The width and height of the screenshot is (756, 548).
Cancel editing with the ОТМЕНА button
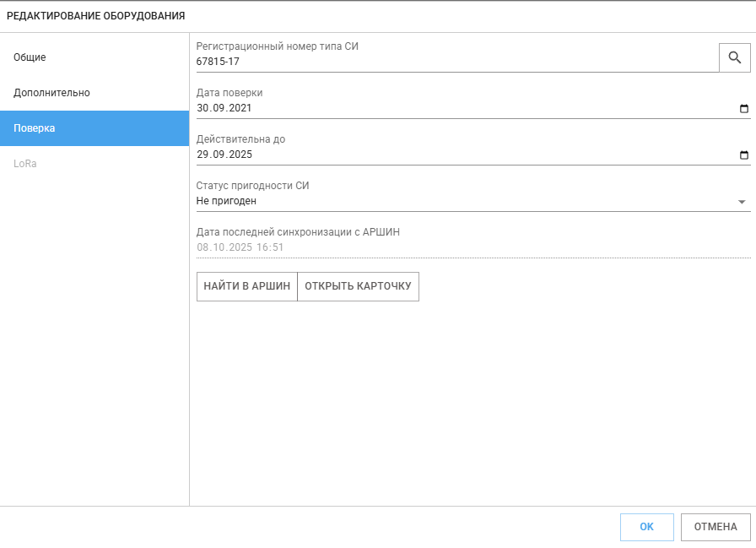715,527
